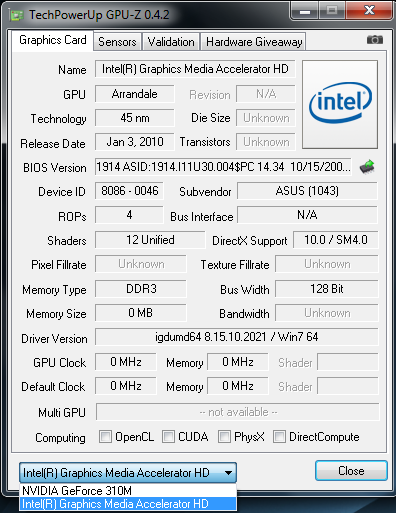The image size is (396, 513).
Task: Click the Close button
Action: (351, 471)
